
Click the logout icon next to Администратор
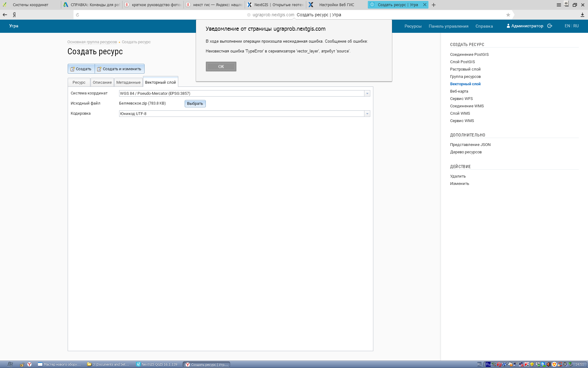(x=550, y=26)
